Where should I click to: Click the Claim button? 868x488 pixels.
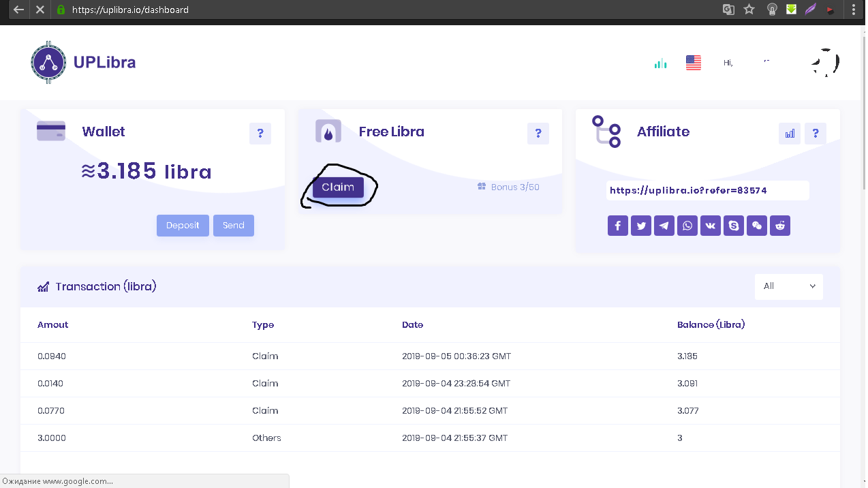[338, 187]
